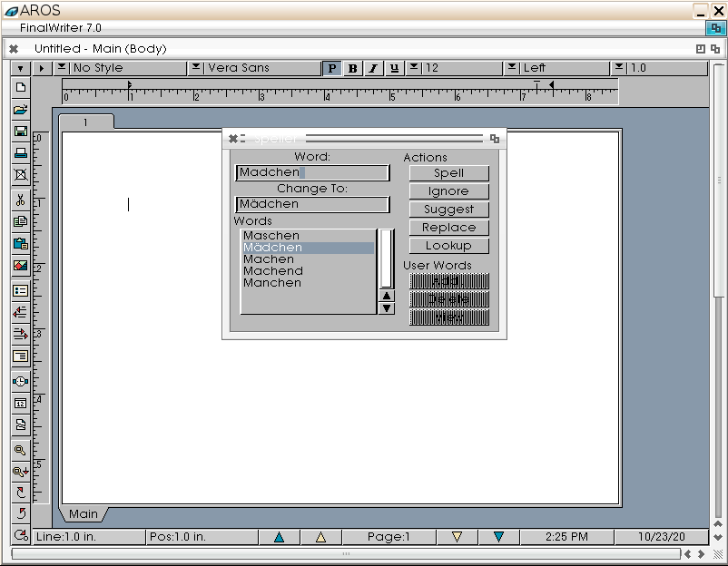This screenshot has width=728, height=566.
Task: Click the right-arrow toolbar expander button
Action: tap(42, 68)
